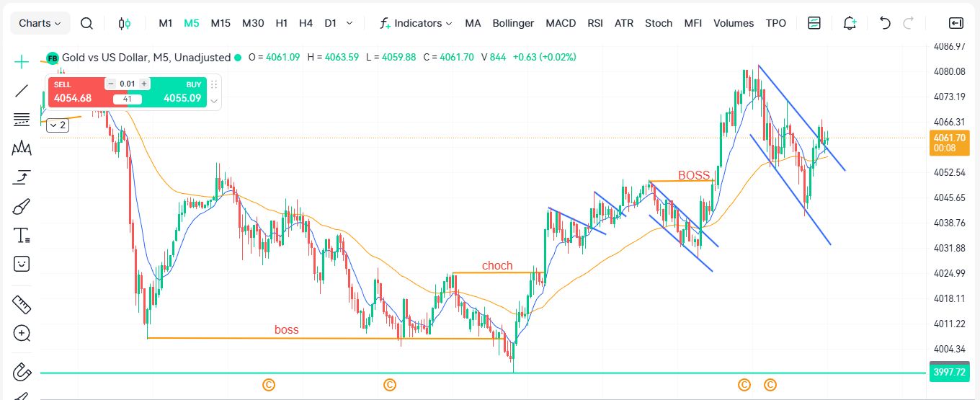The height and width of the screenshot is (400, 980).
Task: Click the zoom in magnifier tool
Action: pos(22,333)
